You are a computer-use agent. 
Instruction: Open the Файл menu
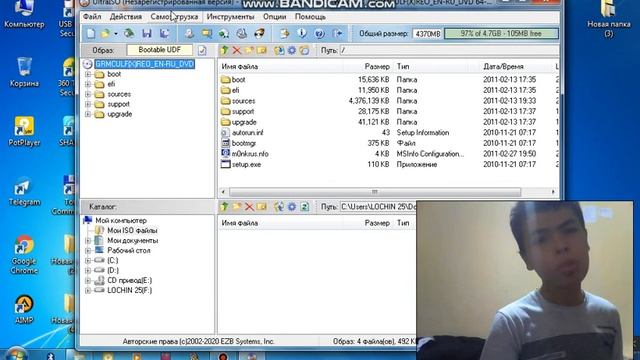click(x=92, y=17)
